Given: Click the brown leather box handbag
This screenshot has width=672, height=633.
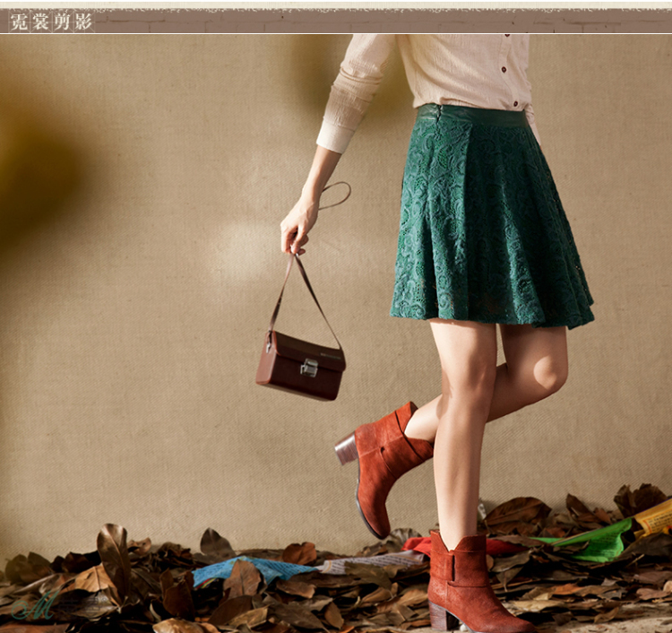Looking at the screenshot, I should [300, 365].
